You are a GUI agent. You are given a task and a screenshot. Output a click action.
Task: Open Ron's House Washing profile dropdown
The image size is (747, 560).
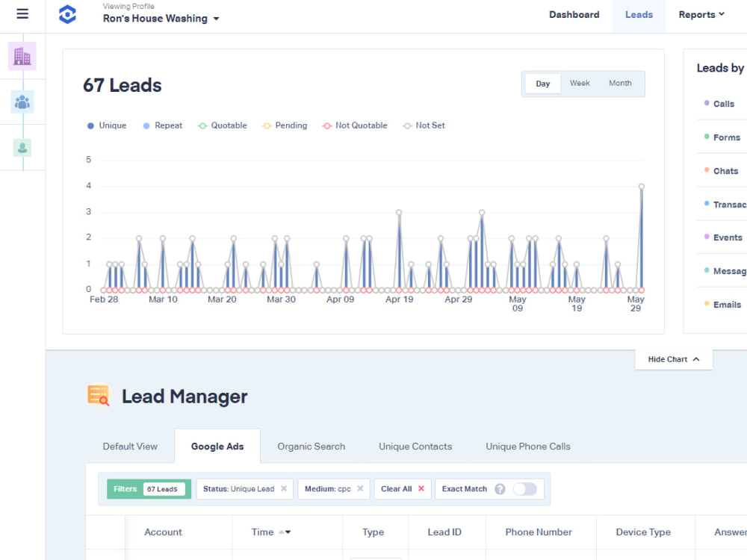[161, 19]
